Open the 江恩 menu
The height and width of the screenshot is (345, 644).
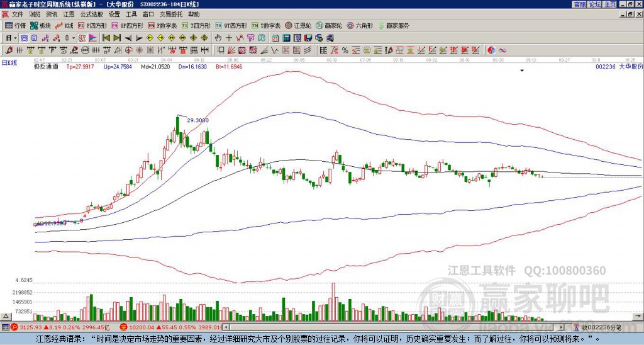click(x=69, y=14)
